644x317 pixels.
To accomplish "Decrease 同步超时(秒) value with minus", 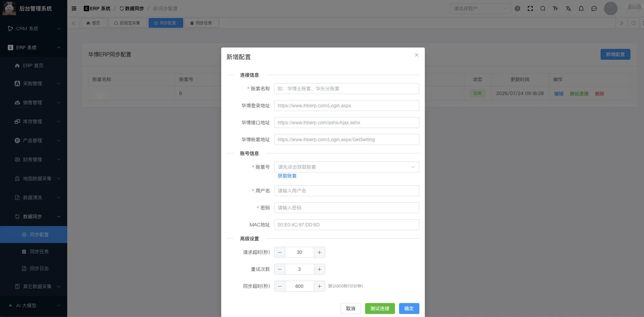I will pyautogui.click(x=280, y=286).
